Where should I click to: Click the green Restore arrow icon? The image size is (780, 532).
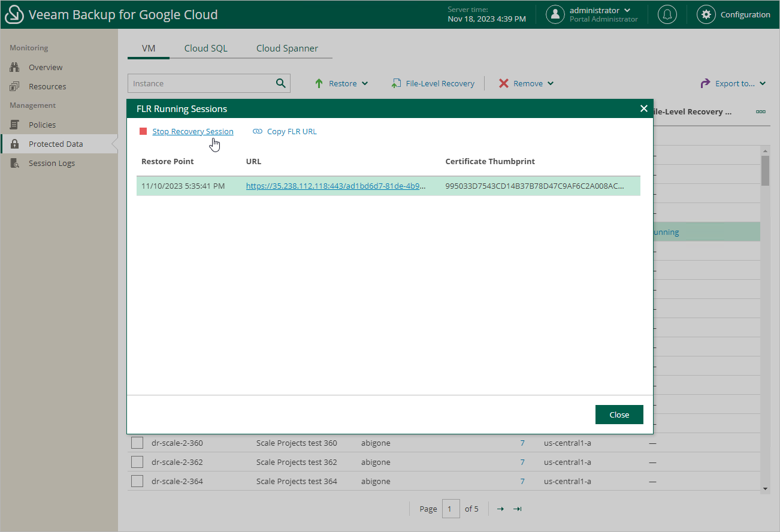[x=319, y=84]
